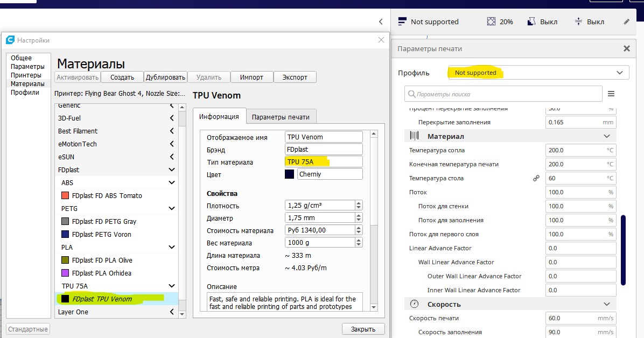The height and width of the screenshot is (338, 644).
Task: Close the Параметры печати panel
Action: 627,48
